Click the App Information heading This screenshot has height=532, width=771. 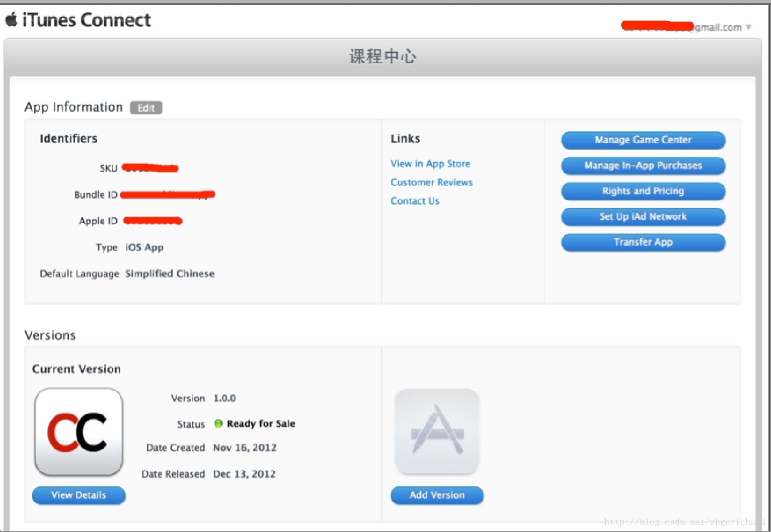pos(73,107)
